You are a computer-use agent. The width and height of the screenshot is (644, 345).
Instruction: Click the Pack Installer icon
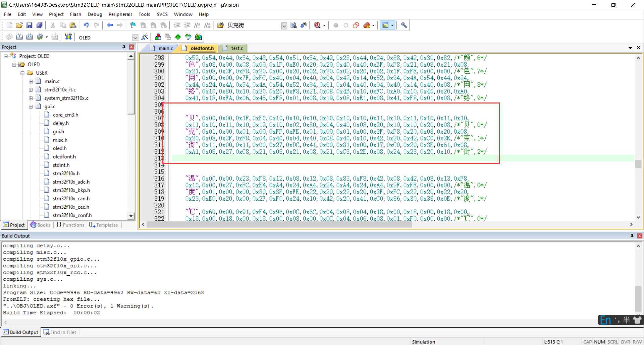tap(199, 37)
